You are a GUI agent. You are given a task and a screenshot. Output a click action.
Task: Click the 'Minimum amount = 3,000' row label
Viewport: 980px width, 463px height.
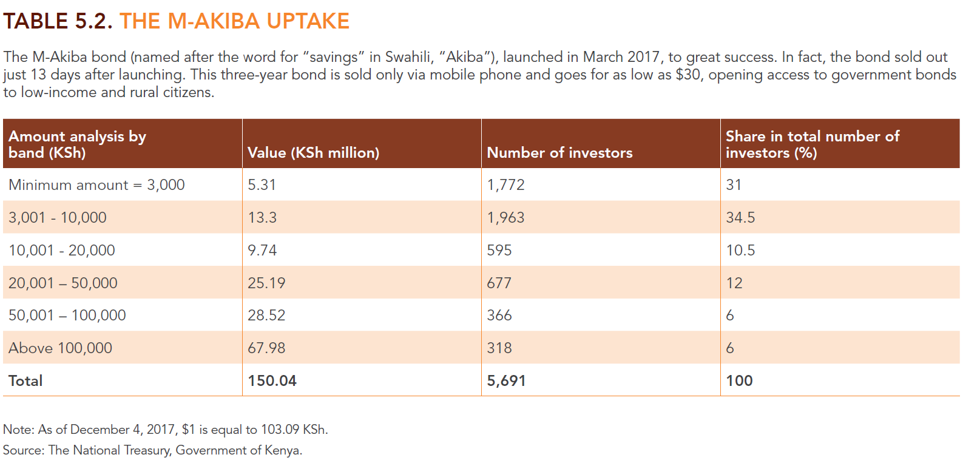(x=96, y=185)
